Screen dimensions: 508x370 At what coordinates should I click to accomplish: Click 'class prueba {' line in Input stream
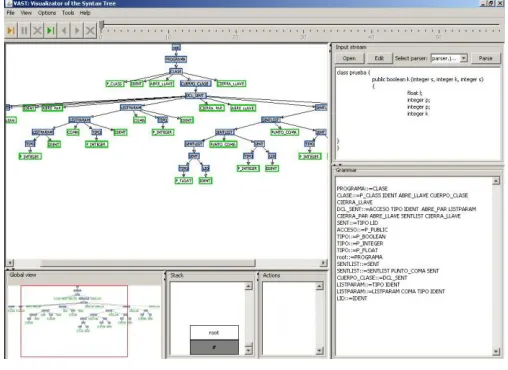pyautogui.click(x=353, y=72)
